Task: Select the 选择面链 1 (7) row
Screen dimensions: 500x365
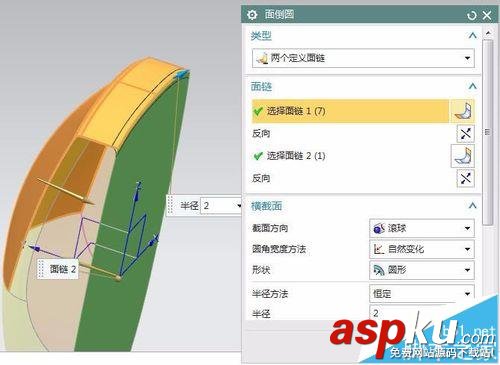Action: point(350,111)
